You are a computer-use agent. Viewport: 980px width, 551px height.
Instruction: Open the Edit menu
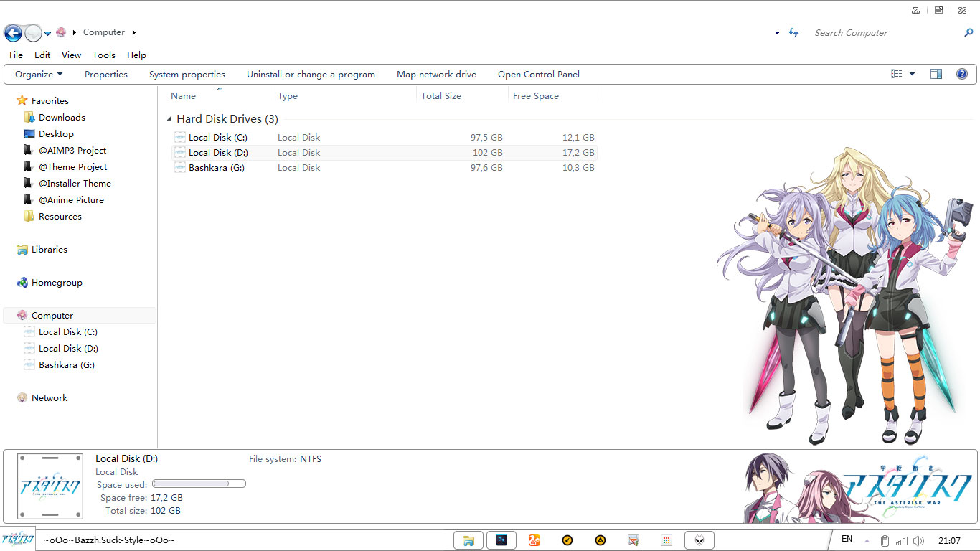42,55
